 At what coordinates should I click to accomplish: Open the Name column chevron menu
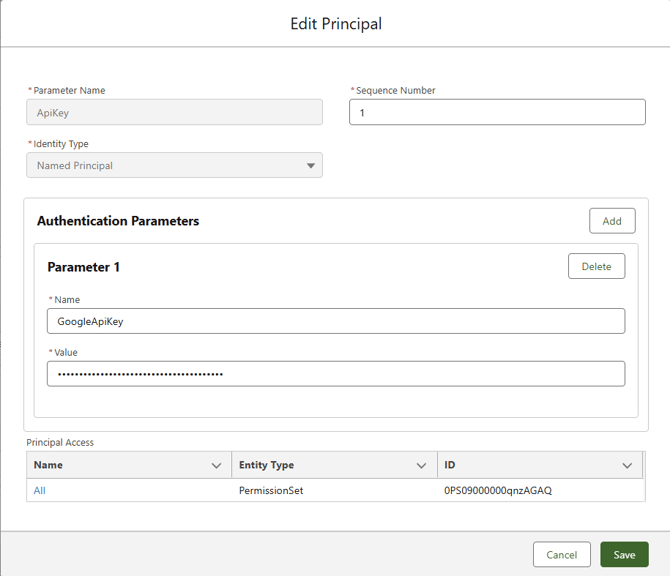tap(217, 466)
